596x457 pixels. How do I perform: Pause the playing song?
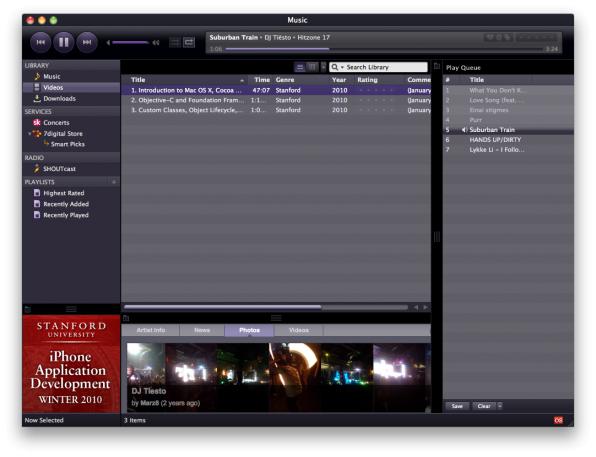pos(63,42)
